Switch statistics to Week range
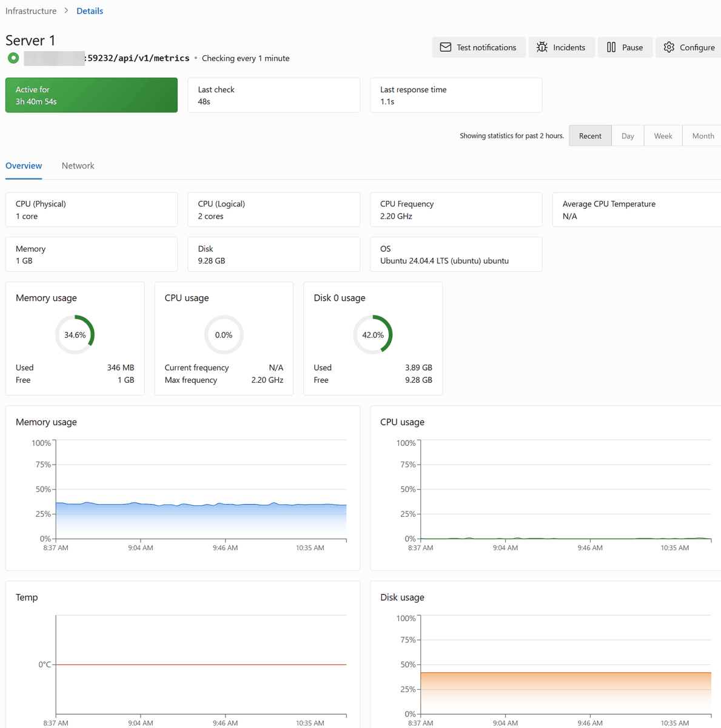721x728 pixels. tap(663, 136)
